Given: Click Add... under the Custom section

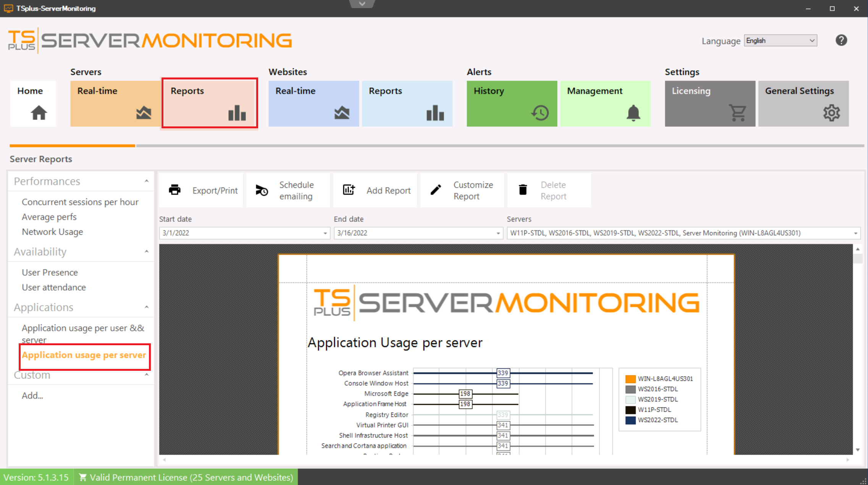Looking at the screenshot, I should [x=32, y=396].
